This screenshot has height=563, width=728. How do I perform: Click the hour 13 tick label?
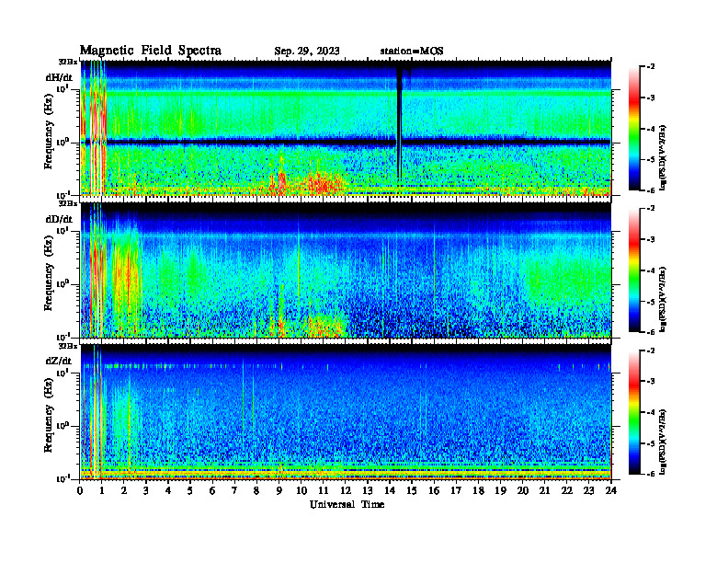368,490
